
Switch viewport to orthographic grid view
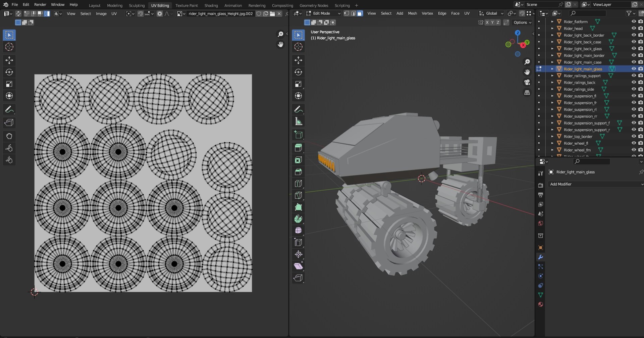[x=527, y=93]
